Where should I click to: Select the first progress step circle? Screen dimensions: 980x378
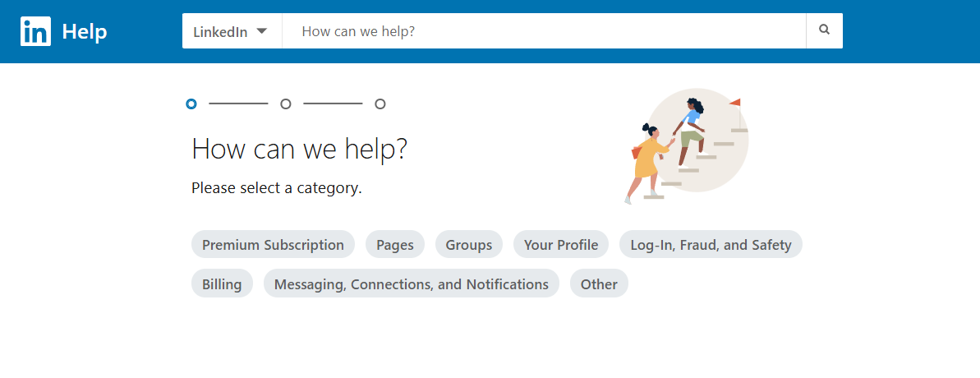click(x=191, y=104)
